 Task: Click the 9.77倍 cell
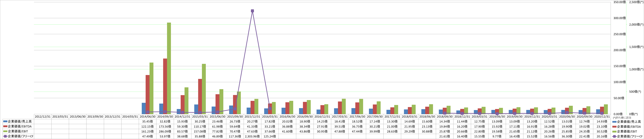point(497,137)
